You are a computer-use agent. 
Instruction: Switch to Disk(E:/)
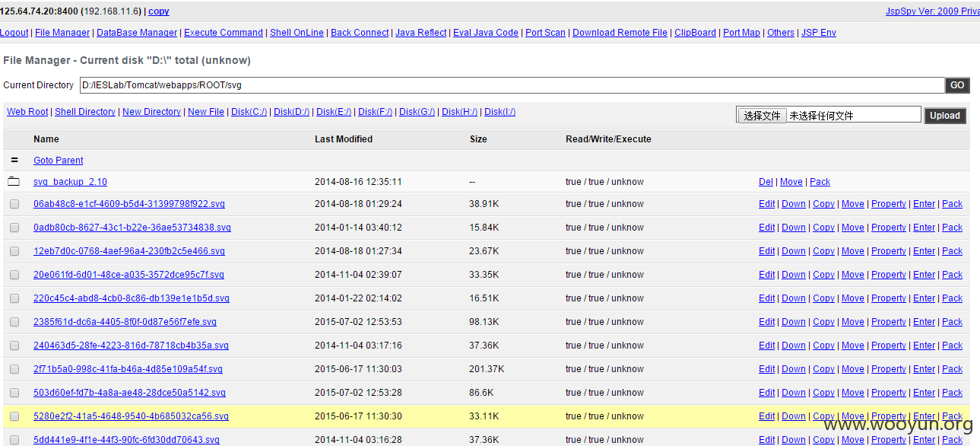(334, 112)
